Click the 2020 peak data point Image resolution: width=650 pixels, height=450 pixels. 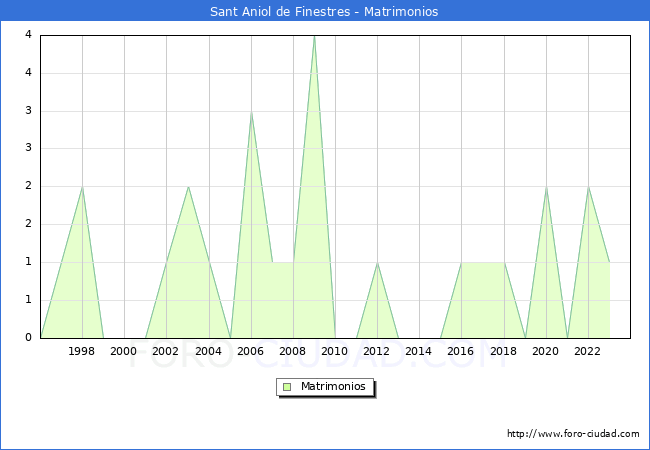[546, 187]
